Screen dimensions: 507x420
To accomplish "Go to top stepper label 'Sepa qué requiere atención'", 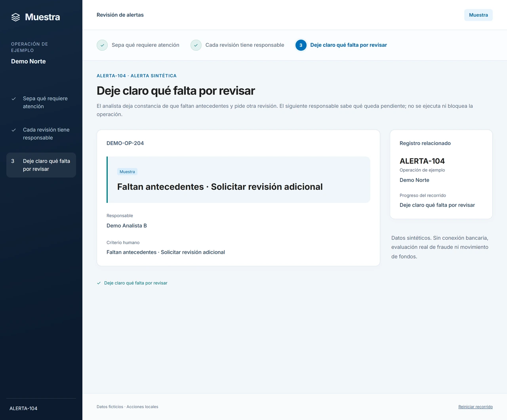I will pyautogui.click(x=145, y=45).
